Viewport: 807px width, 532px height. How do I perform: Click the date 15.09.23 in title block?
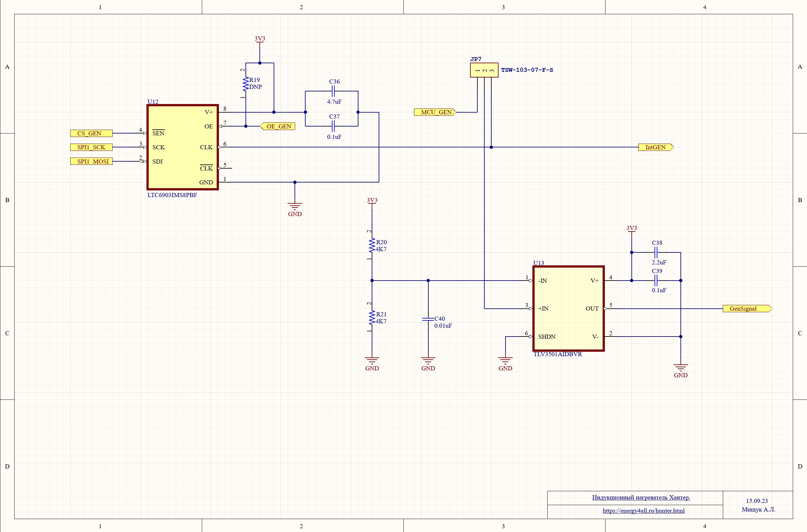(x=757, y=501)
